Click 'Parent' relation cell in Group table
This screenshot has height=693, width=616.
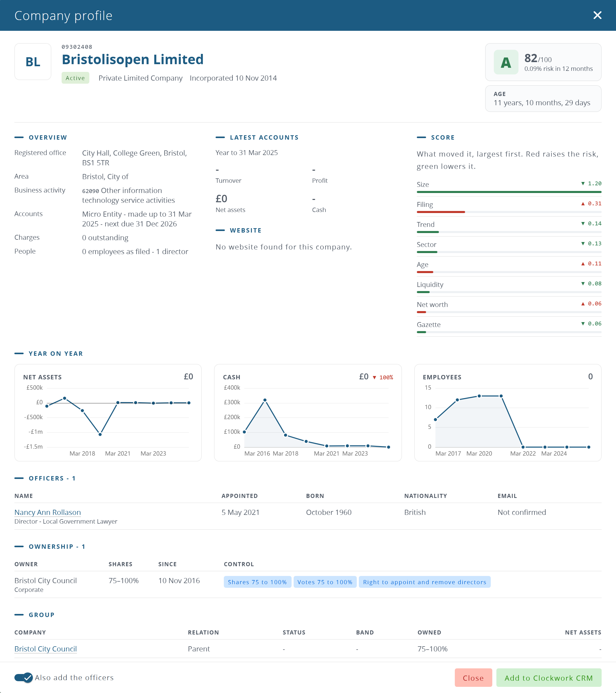[x=199, y=649]
